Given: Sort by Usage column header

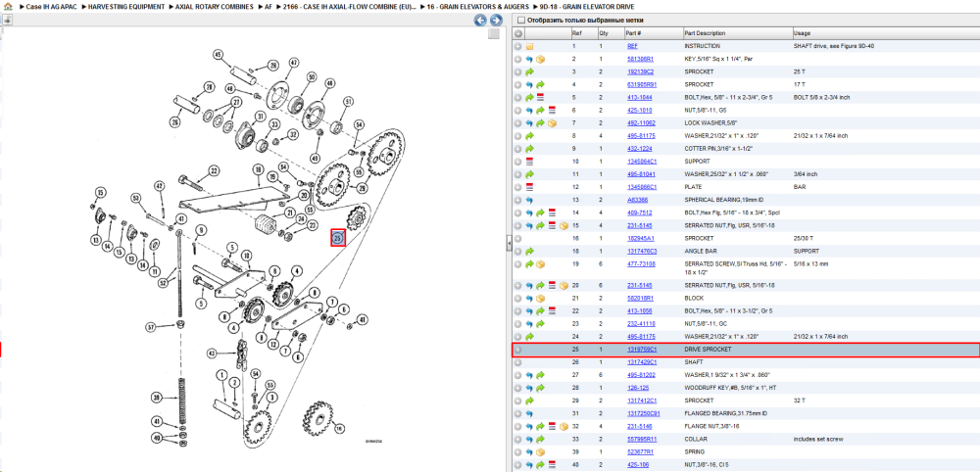Looking at the screenshot, I should 886,33.
